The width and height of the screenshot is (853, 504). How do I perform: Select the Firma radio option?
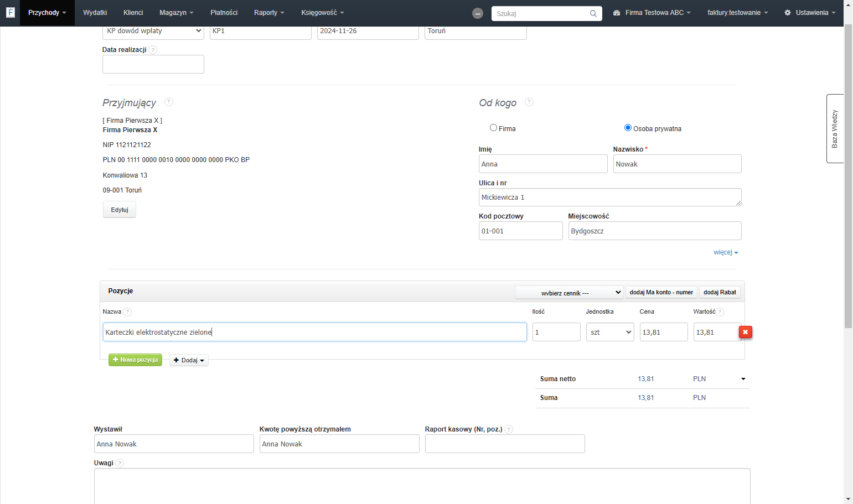pos(493,128)
